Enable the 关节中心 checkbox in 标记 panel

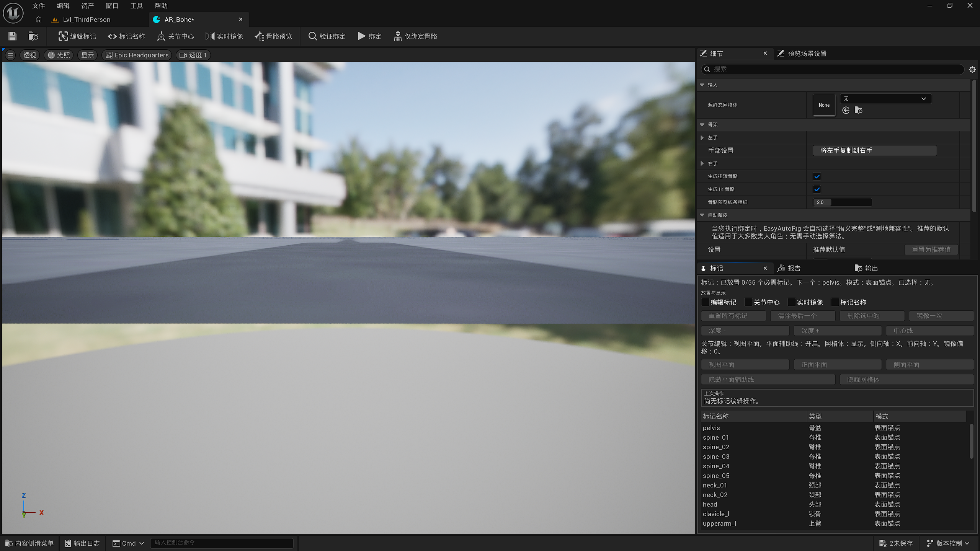[748, 302]
